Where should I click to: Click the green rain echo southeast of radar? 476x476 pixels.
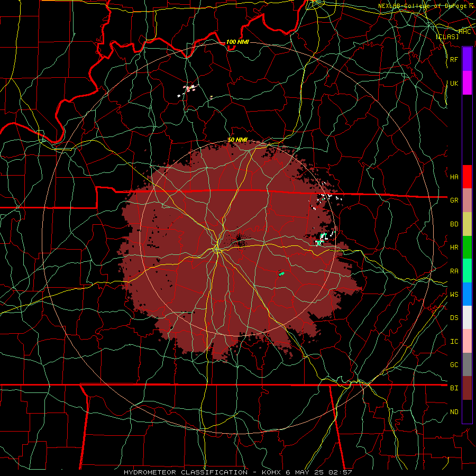(281, 274)
